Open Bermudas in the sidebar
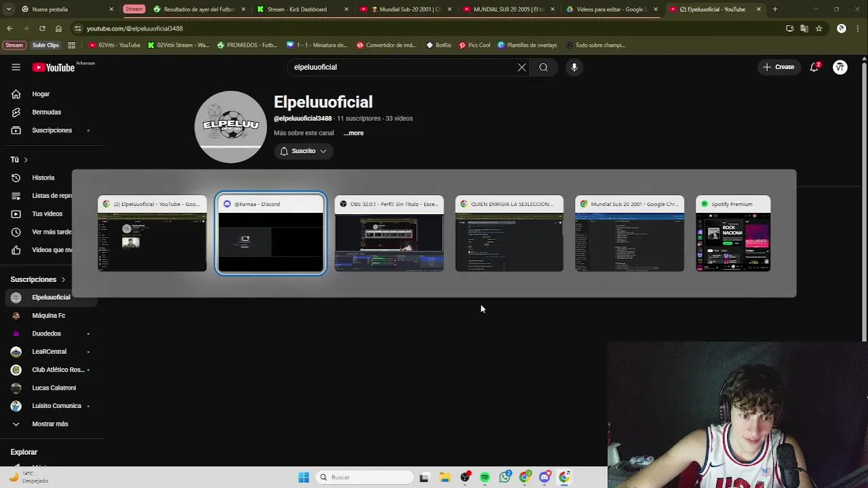Viewport: 868px width, 488px height. [46, 112]
